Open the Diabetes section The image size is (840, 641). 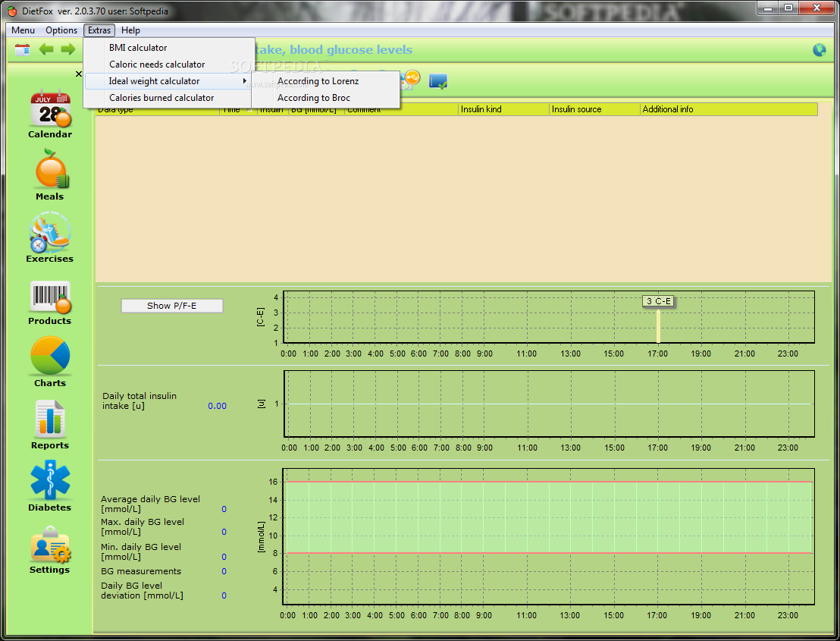50,485
